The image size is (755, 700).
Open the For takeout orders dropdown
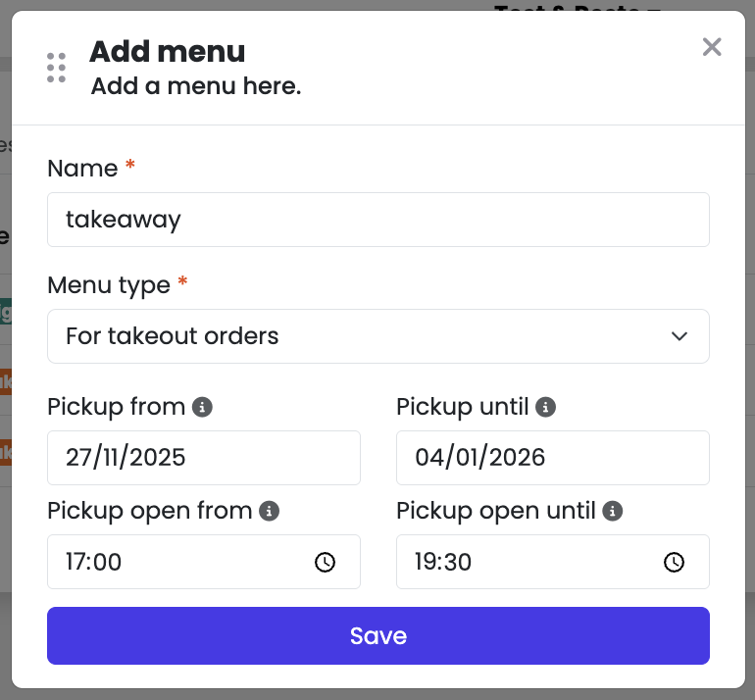pos(378,336)
